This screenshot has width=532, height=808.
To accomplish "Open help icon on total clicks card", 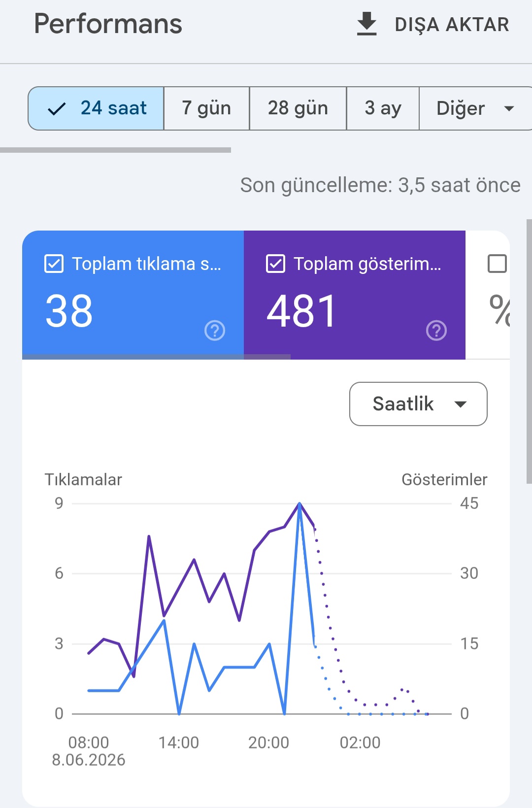I will 215,331.
